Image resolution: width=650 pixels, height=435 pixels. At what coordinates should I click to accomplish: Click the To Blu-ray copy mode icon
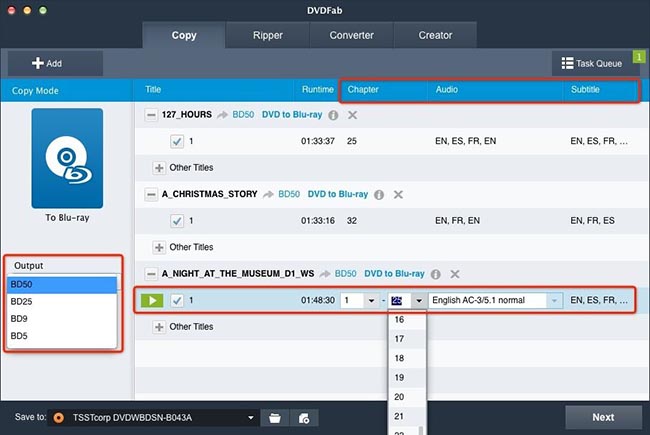click(x=67, y=158)
